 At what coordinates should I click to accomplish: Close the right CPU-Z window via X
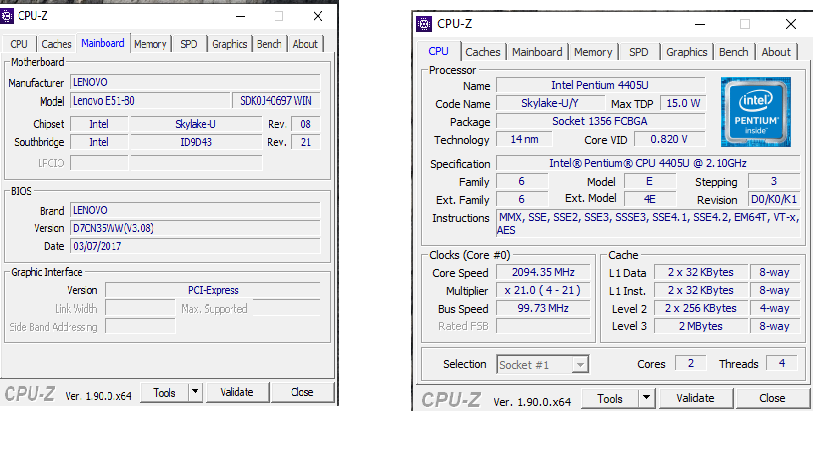click(791, 24)
